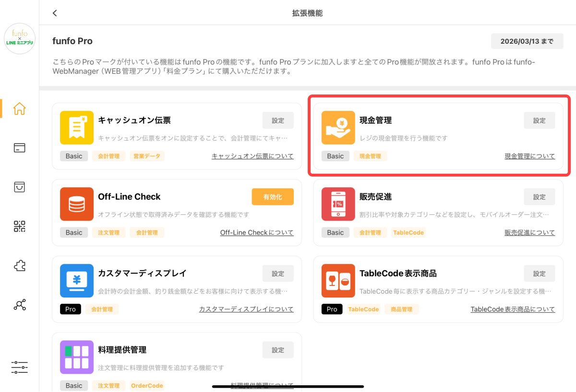The height and width of the screenshot is (392, 576).
Task: Select the 営業データ tag
Action: (147, 156)
